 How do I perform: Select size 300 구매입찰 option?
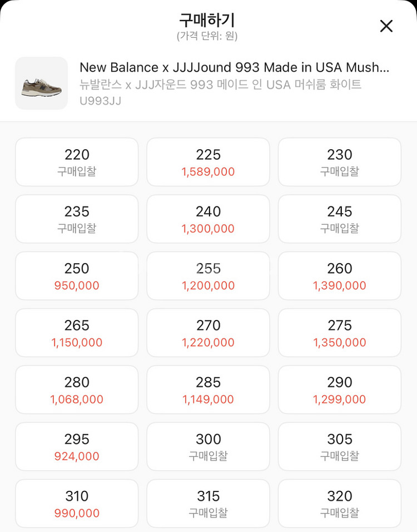(x=208, y=446)
